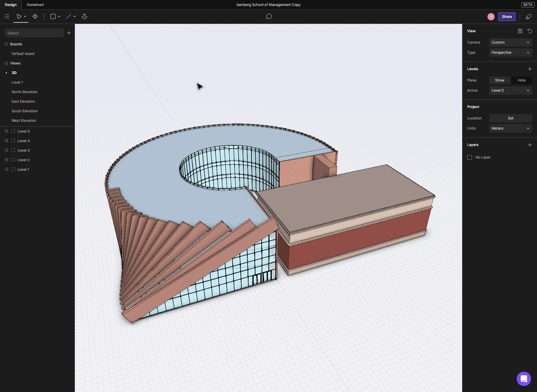Set level Plane to Hide
Screen dimensions: 537x392
[x=521, y=80]
